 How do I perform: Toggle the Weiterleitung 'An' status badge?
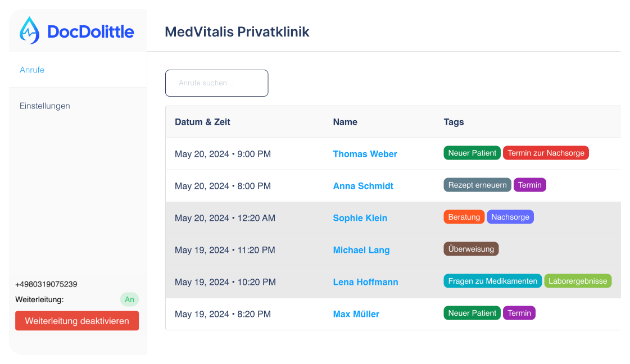129,299
